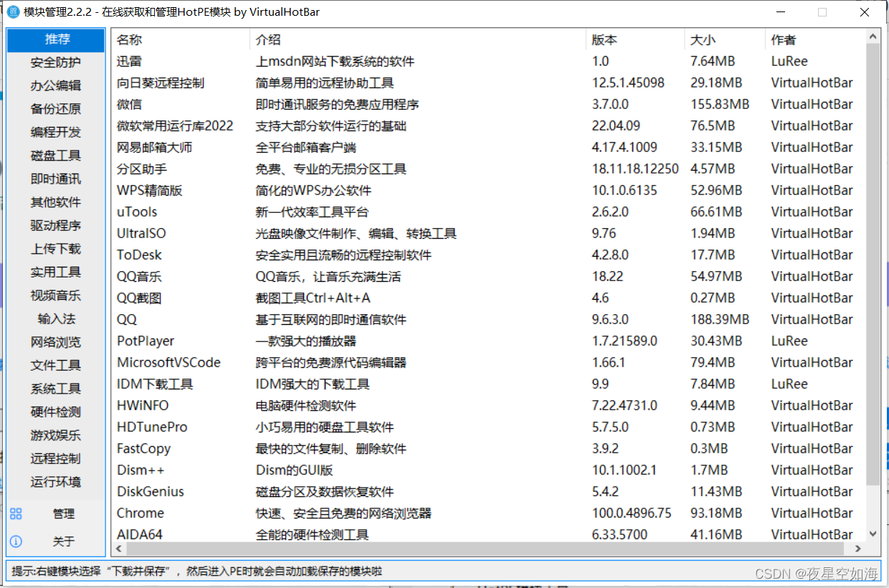This screenshot has width=889, height=588.
Task: Select the 向日葵远程控制 module row
Action: (488, 82)
